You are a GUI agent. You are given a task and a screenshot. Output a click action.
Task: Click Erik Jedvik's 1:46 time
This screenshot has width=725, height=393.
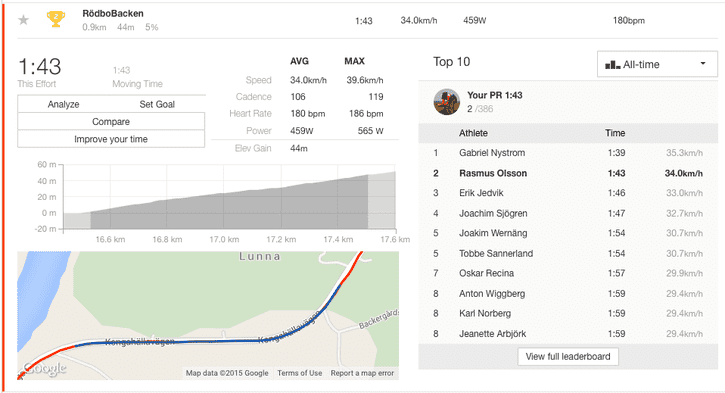[x=616, y=193]
